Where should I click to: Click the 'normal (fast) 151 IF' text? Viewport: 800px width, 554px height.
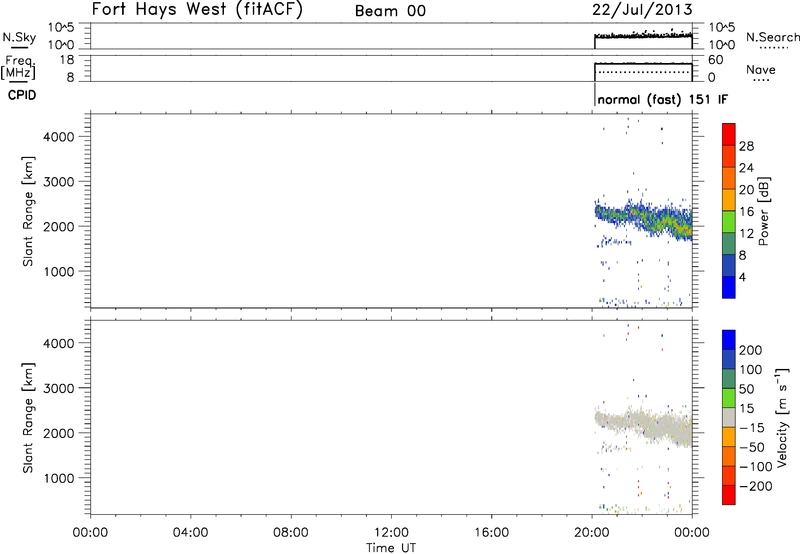[662, 99]
